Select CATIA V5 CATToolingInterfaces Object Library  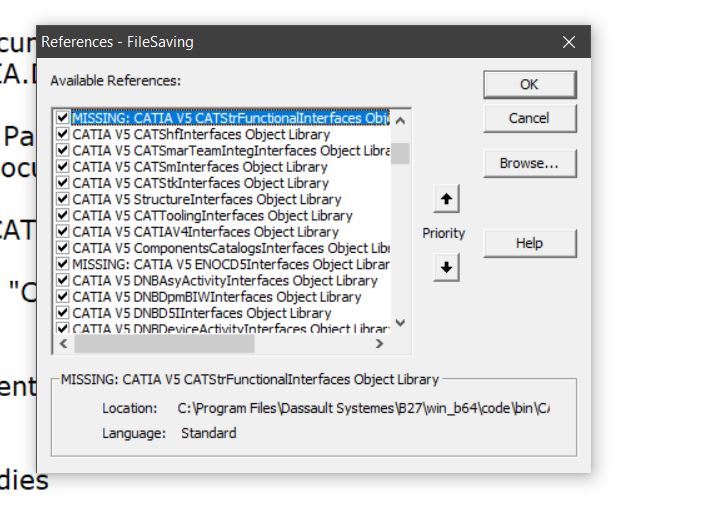point(212,216)
